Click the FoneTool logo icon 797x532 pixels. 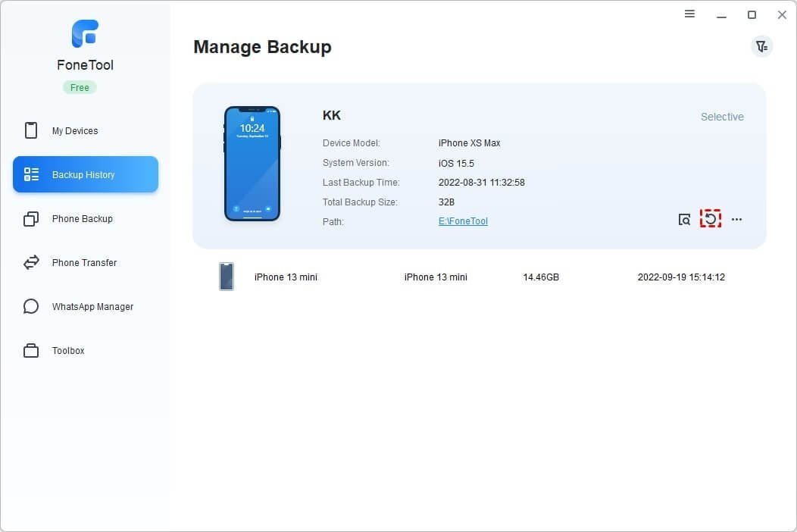coord(85,34)
